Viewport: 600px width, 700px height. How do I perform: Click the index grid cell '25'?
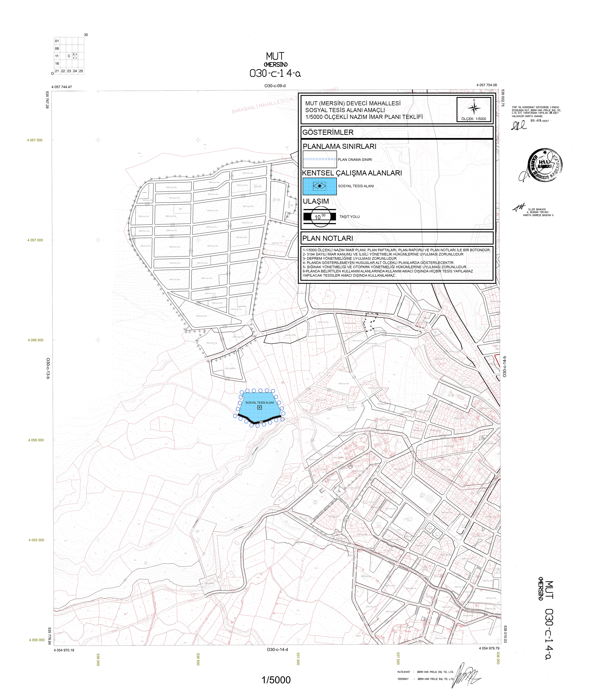point(81,71)
